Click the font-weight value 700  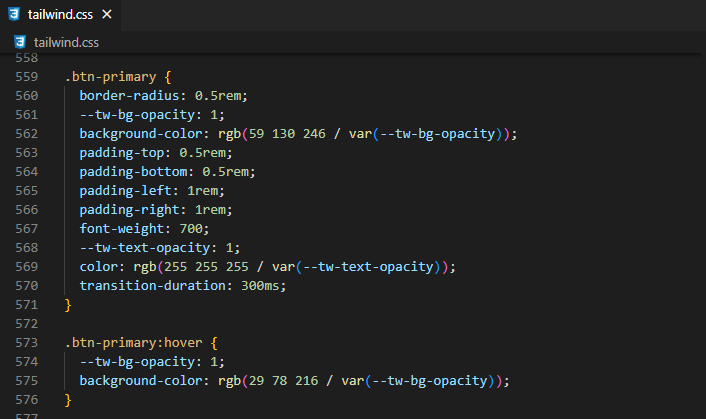[191, 229]
